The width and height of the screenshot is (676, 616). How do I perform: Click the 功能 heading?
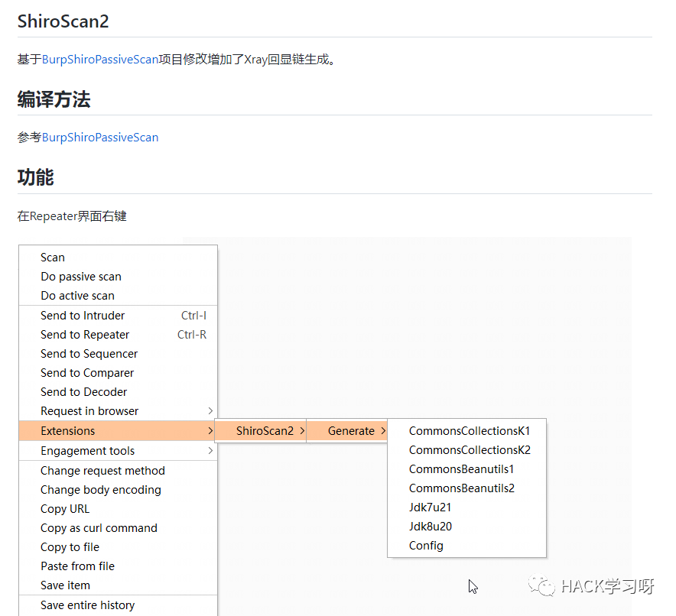(x=35, y=177)
